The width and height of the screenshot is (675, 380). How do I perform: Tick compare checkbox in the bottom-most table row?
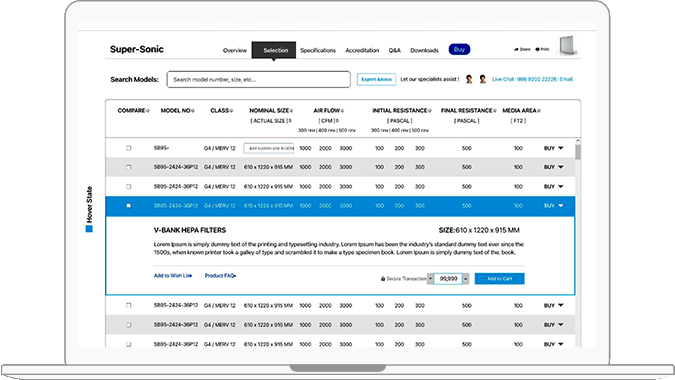128,344
